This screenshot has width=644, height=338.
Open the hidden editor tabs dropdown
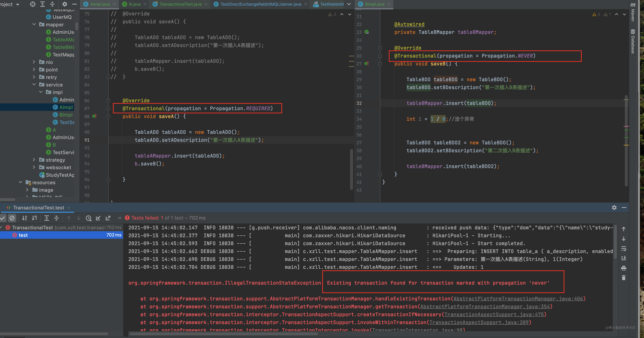(x=349, y=4)
